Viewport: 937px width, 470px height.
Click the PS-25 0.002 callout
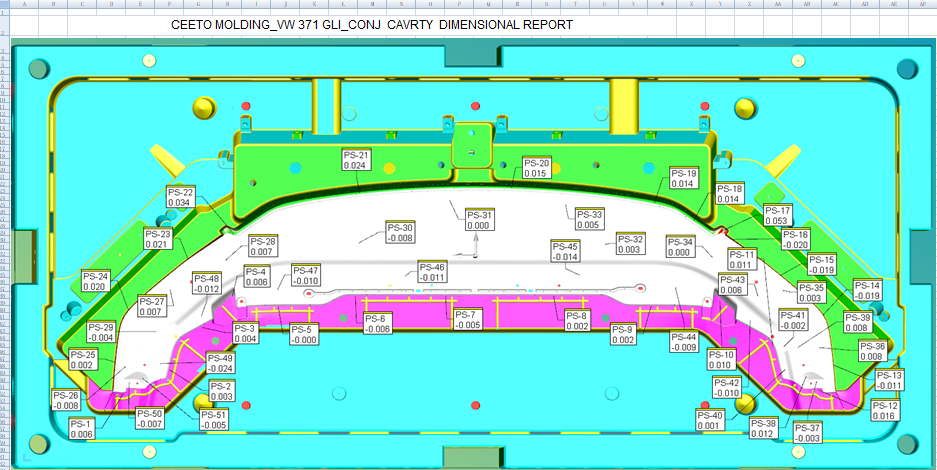point(83,360)
